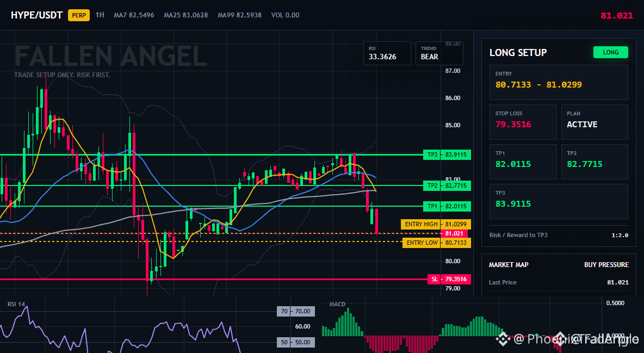Image resolution: width=644 pixels, height=353 pixels.
Task: Click the MACD subchart label
Action: 337,304
